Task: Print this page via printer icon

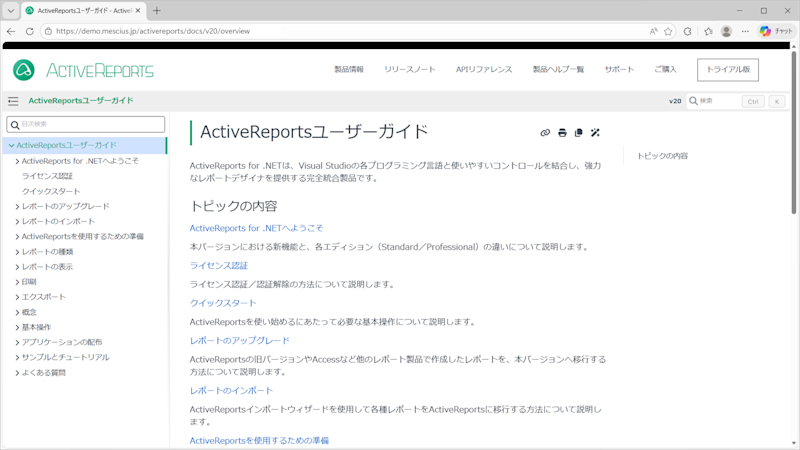Action: [562, 133]
